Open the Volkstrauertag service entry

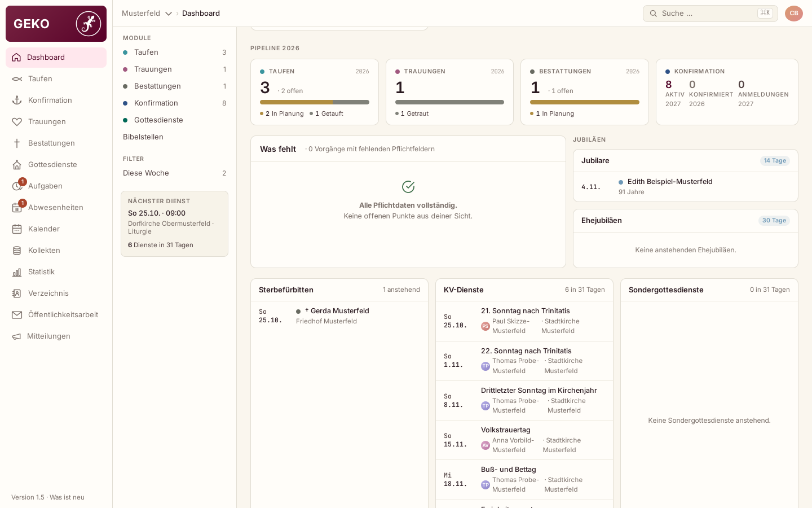[524, 440]
